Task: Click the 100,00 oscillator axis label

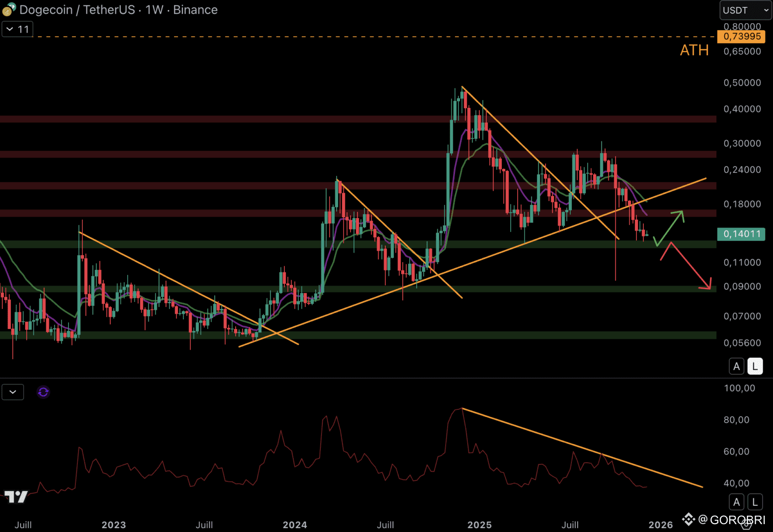Action: 739,388
